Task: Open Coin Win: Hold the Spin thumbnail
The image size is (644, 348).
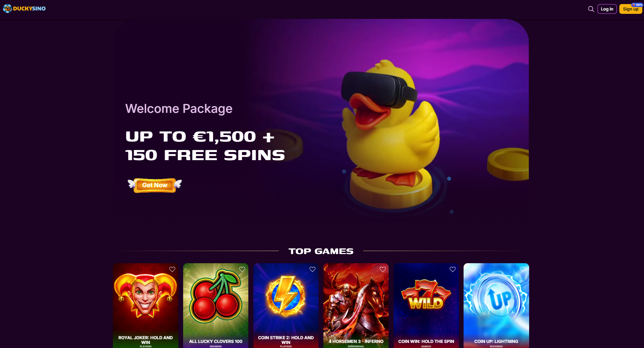Action: [x=426, y=306]
